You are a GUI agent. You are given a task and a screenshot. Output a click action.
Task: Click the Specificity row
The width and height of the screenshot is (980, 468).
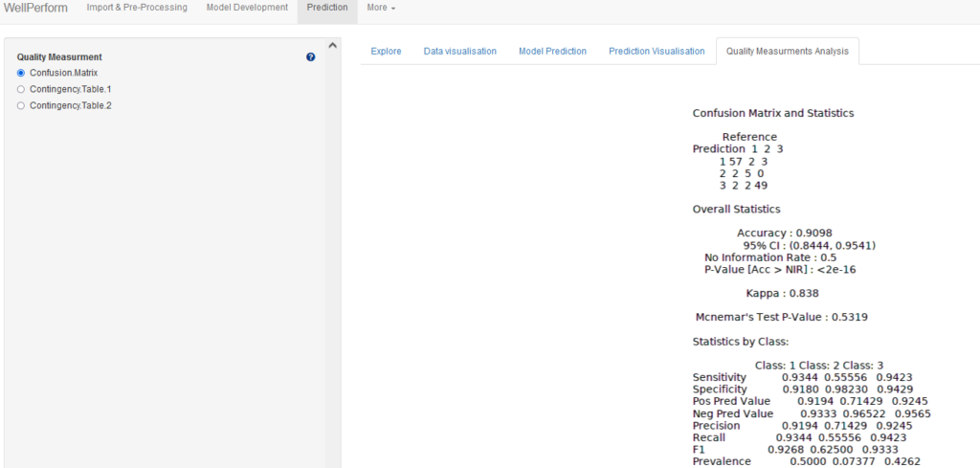pyautogui.click(x=803, y=390)
